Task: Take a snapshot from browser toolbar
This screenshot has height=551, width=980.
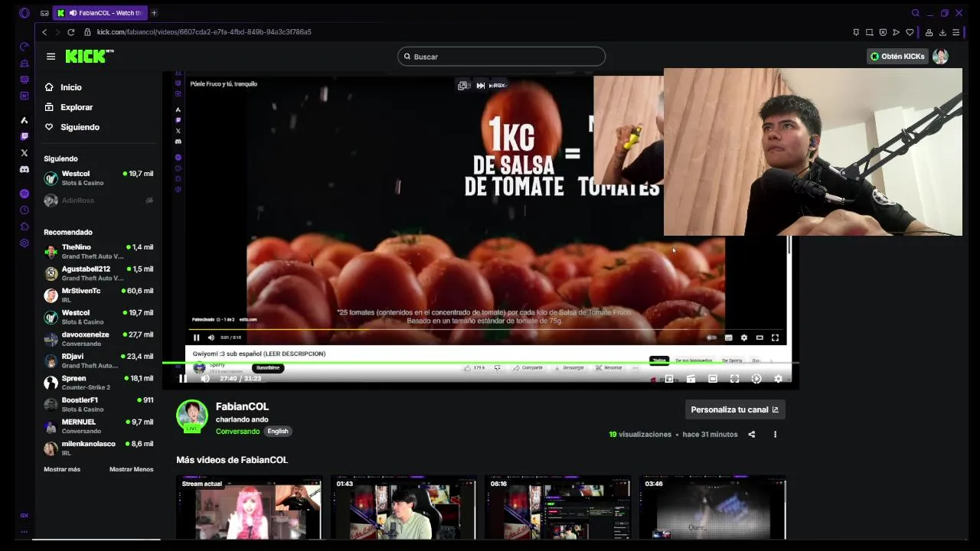Action: tap(870, 32)
